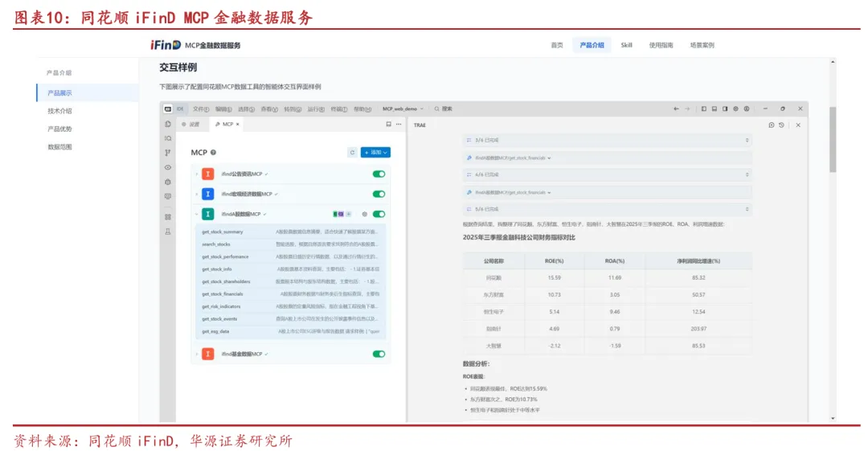Click the ifind公告资讯MCP red icon
The height and width of the screenshot is (451, 868).
pos(208,174)
